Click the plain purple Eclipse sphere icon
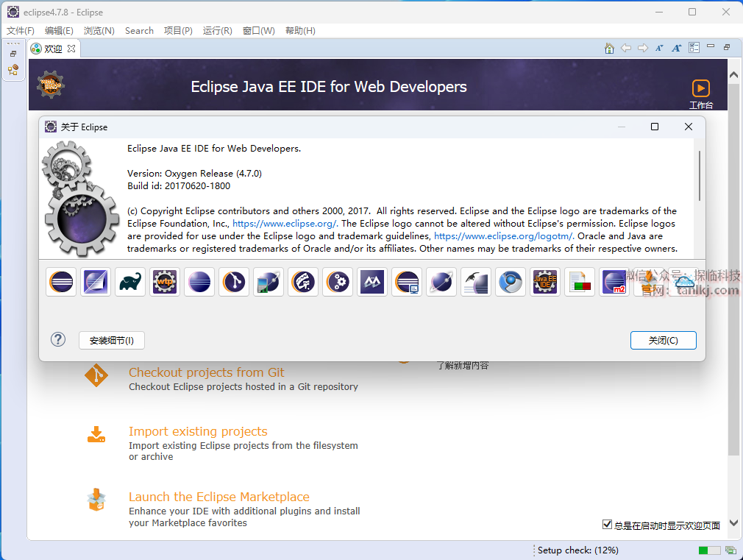Image resolution: width=743 pixels, height=560 pixels. 199,282
